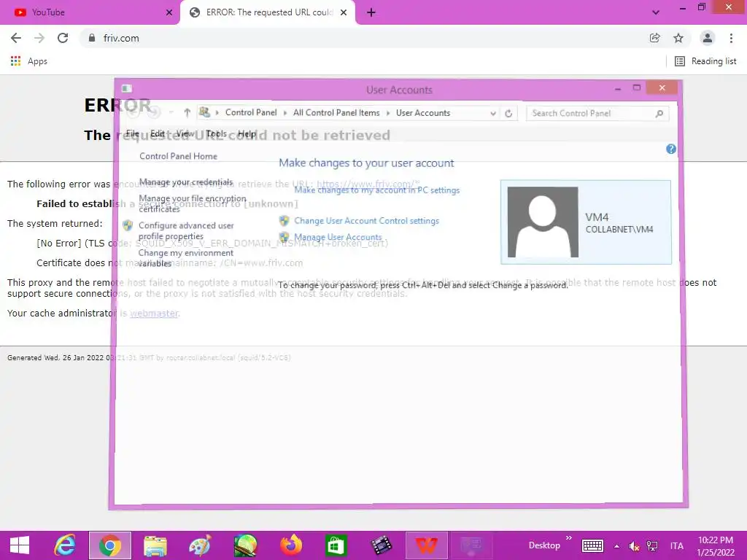Viewport: 747px width, 560px height.
Task: Open Make changes to my account in PC settings
Action: point(377,190)
